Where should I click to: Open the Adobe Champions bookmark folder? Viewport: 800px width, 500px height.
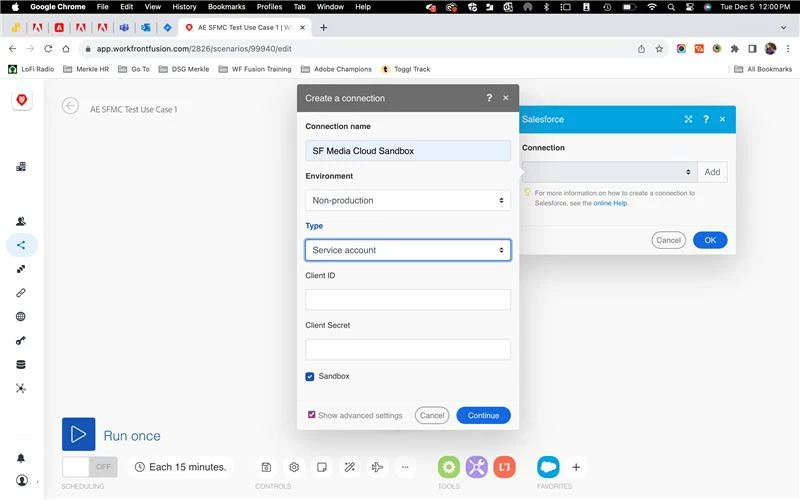(336, 69)
